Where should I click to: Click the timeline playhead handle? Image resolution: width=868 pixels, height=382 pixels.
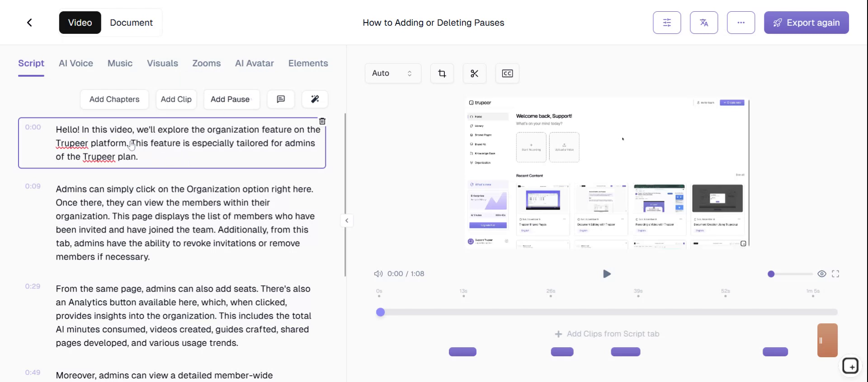pos(381,312)
